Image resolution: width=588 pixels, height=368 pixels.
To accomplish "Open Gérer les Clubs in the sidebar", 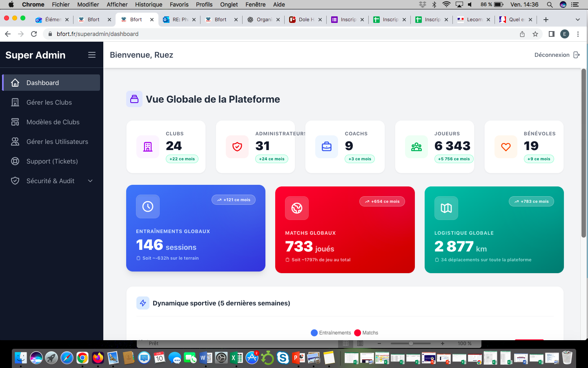I will (51, 102).
